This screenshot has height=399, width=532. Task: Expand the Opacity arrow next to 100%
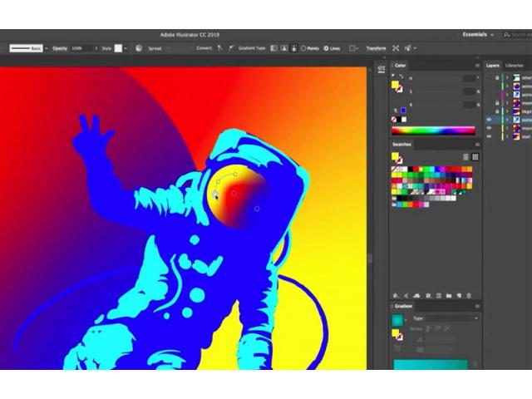click(96, 48)
